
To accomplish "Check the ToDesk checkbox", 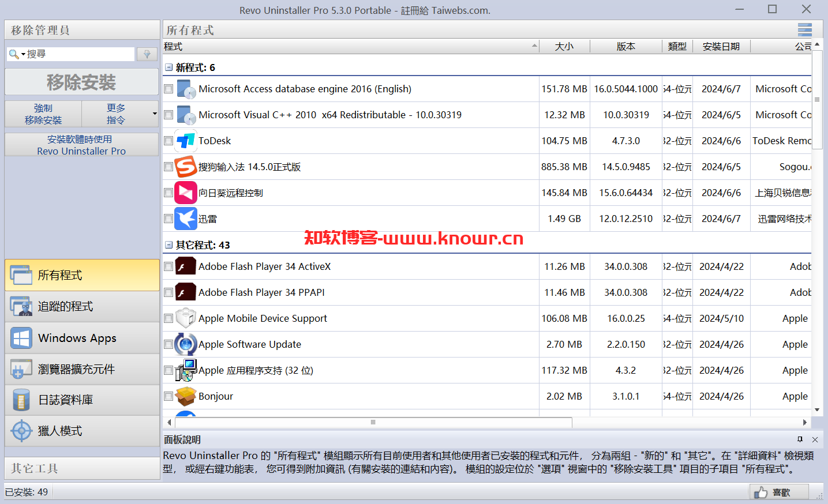I will pos(168,141).
